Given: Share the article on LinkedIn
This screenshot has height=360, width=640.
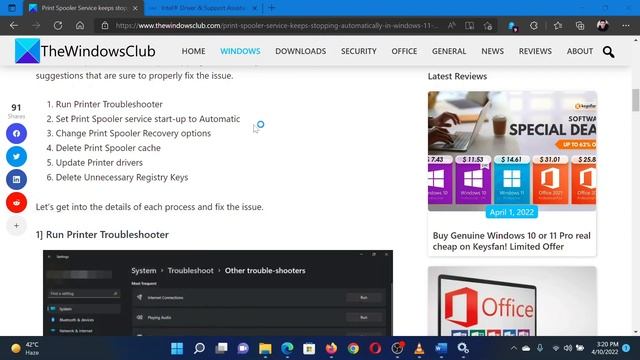Looking at the screenshot, I should pyautogui.click(x=16, y=180).
